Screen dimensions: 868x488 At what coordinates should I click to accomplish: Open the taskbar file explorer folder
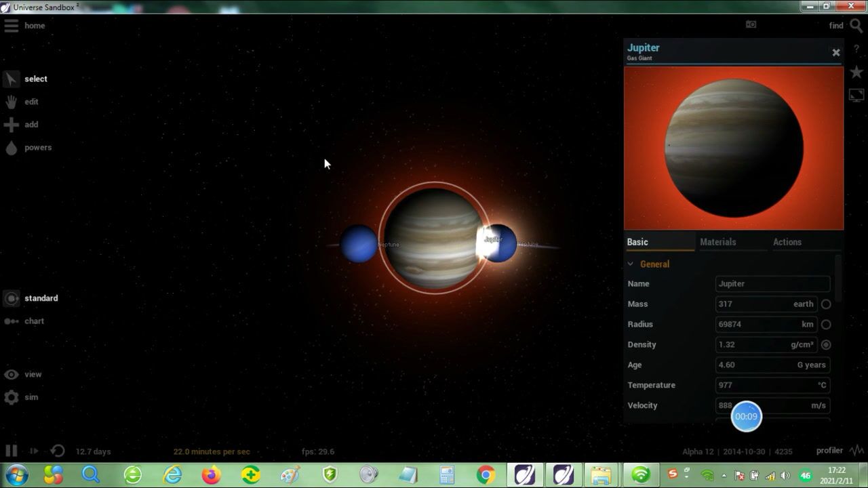(600, 475)
